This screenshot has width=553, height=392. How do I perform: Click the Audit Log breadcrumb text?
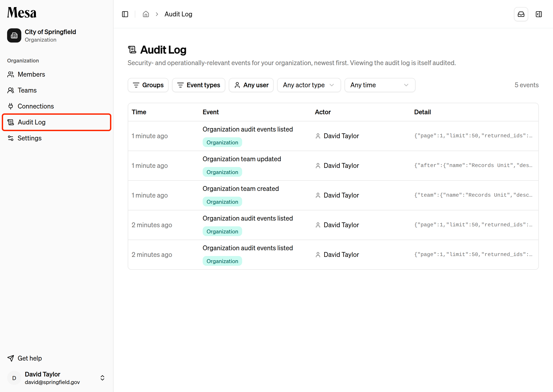(178, 14)
